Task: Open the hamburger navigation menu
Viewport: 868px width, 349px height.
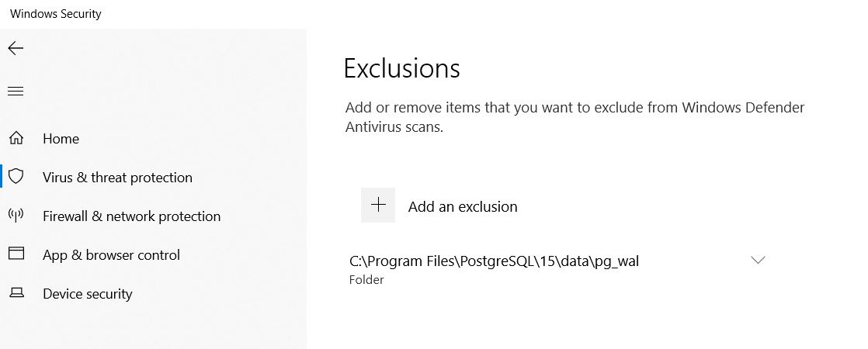Action: click(16, 92)
